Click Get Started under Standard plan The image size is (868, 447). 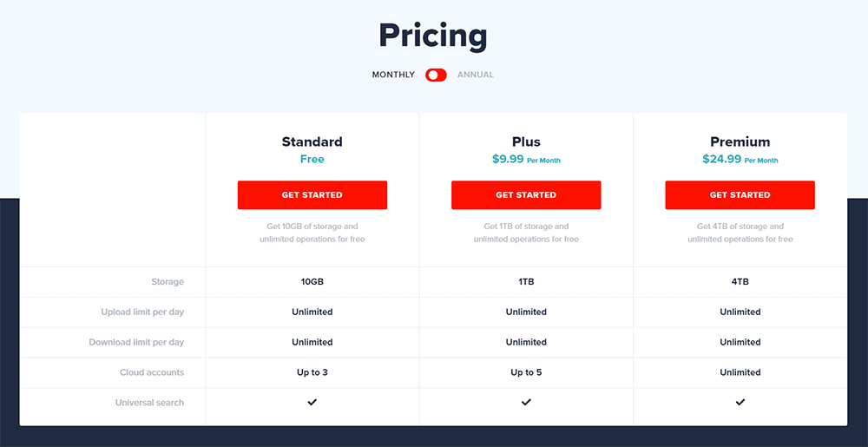312,195
